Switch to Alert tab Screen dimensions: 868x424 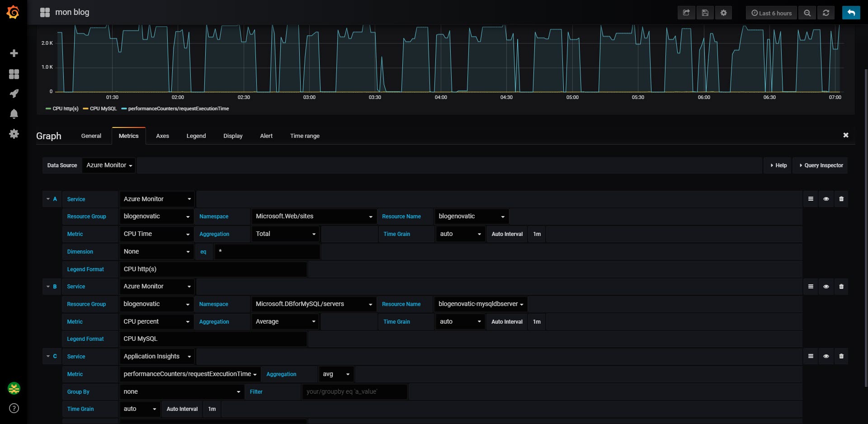(x=266, y=136)
